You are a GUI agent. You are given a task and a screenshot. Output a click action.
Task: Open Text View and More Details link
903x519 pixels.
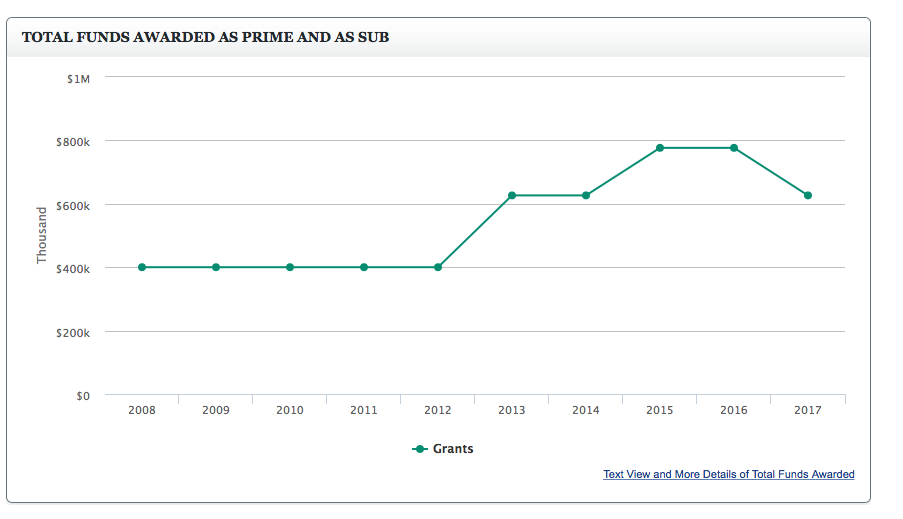(x=728, y=474)
